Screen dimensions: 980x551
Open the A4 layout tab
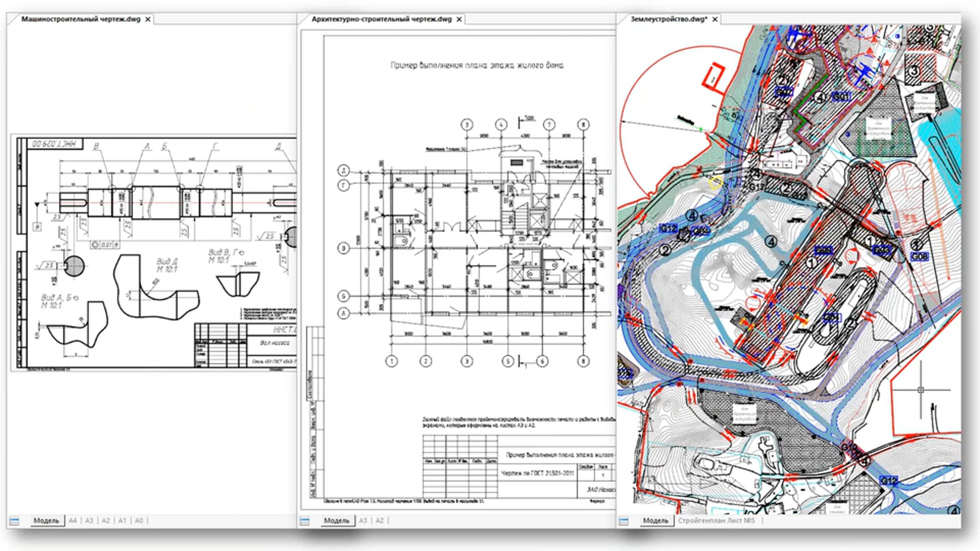(73, 521)
